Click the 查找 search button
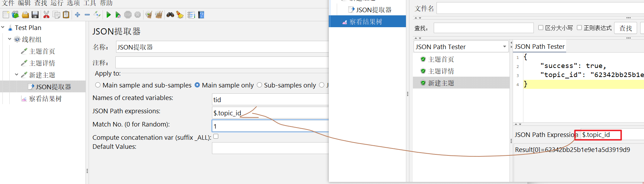 coord(626,28)
